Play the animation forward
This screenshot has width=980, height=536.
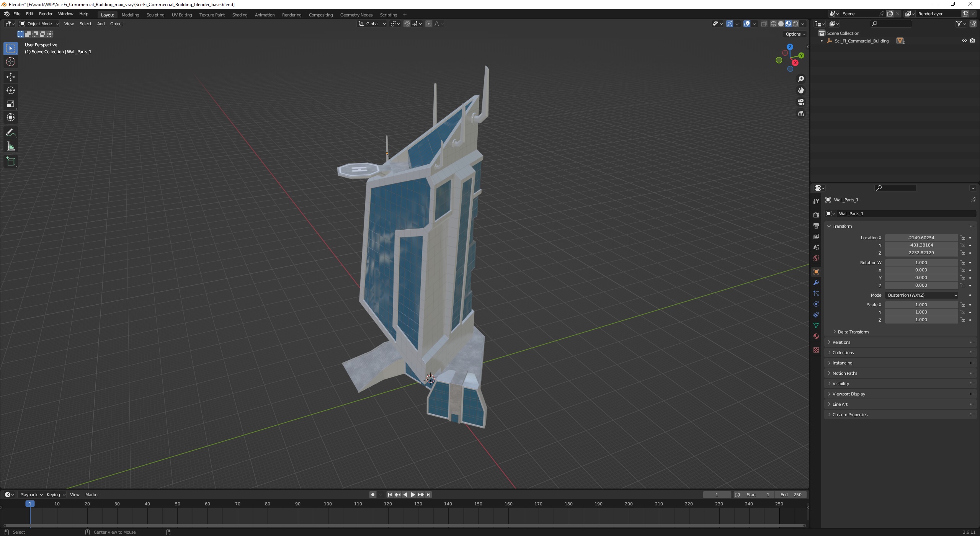tap(413, 495)
